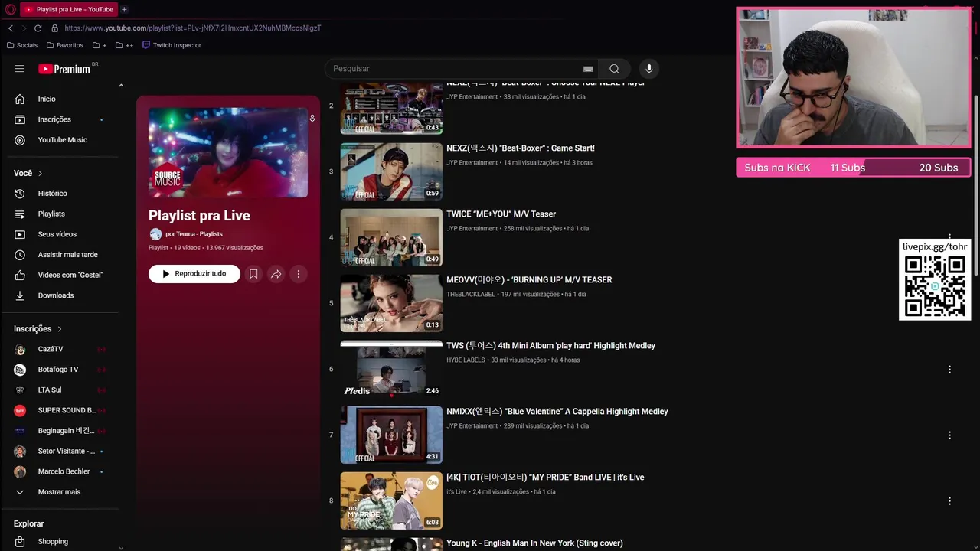Open options menu for NMIXX Blue Valentine video
The image size is (980, 551).
[949, 435]
